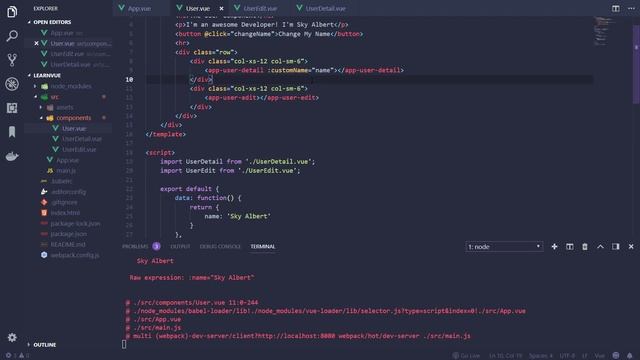Viewport: 640px width, 360px height.
Task: Open the Bookmarks view in activity bar
Action: (x=12, y=132)
